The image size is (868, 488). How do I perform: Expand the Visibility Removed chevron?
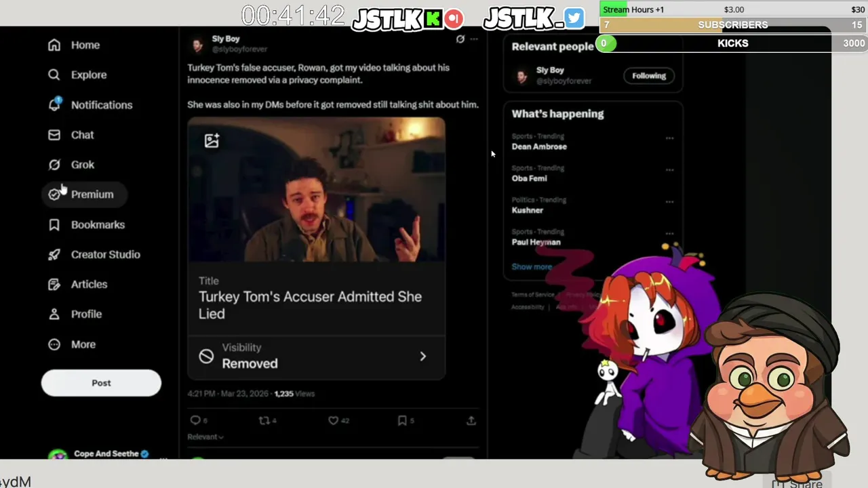(x=423, y=357)
